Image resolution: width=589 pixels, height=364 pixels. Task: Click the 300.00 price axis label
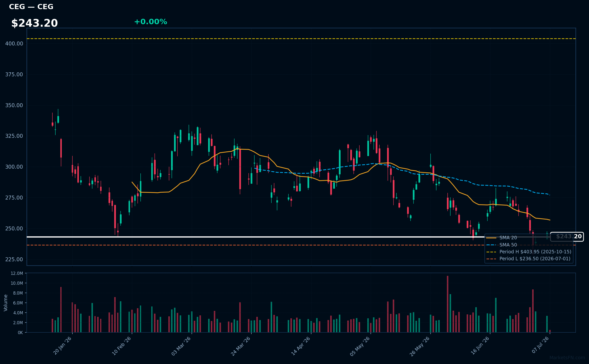[14, 167]
